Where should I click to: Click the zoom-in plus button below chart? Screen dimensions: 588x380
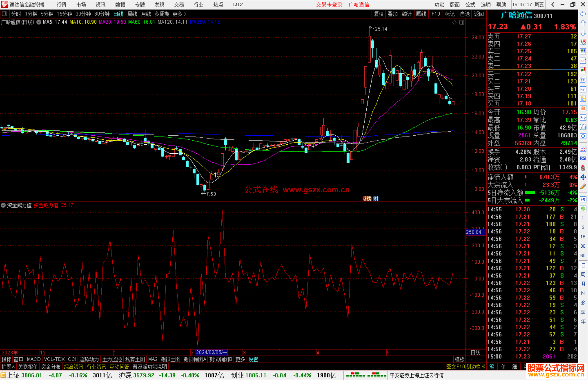point(471,359)
